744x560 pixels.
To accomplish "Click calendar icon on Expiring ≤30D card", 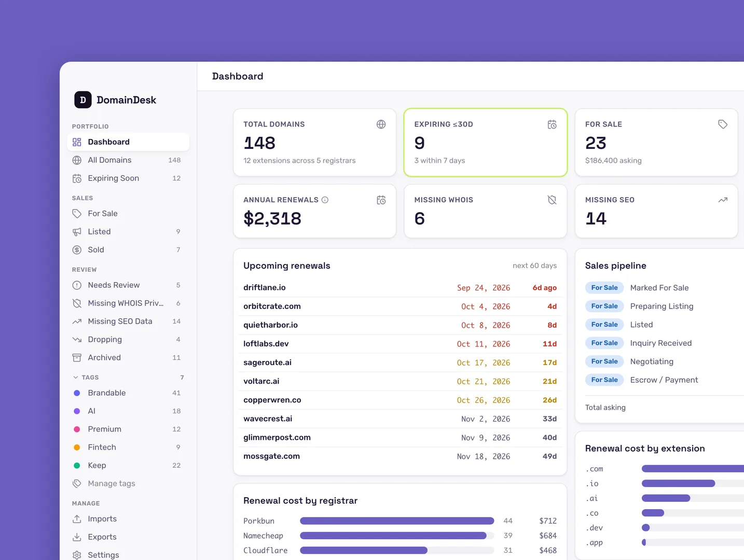I will [x=552, y=124].
